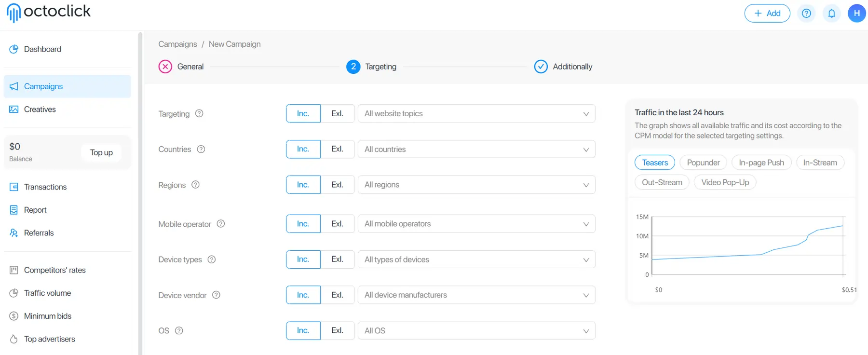Image resolution: width=868 pixels, height=355 pixels.
Task: Click the $0 Balance amount
Action: (x=15, y=147)
